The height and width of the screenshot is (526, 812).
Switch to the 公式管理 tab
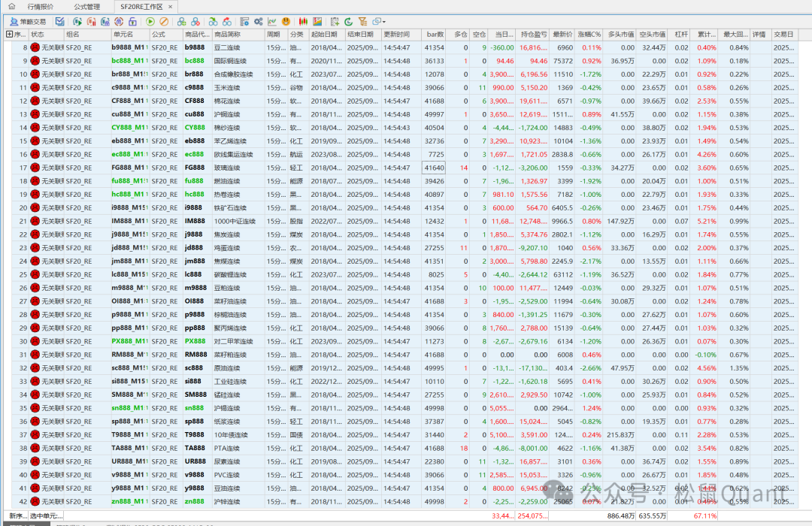click(87, 7)
